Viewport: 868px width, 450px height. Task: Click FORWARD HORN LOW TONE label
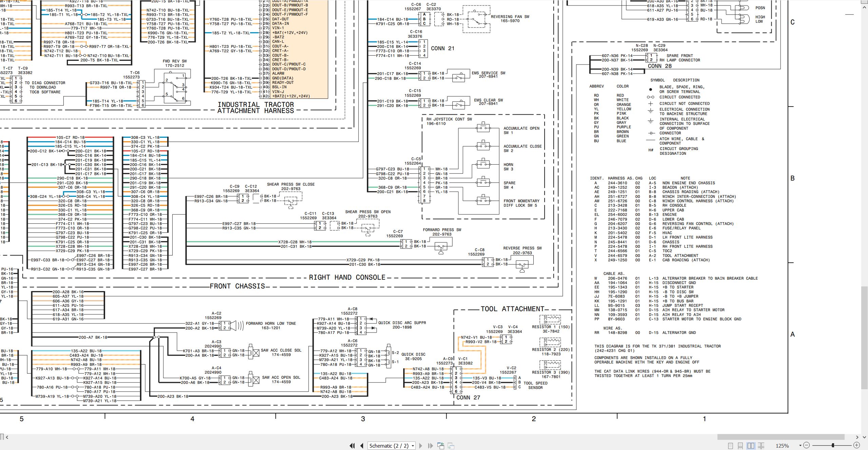(x=271, y=323)
